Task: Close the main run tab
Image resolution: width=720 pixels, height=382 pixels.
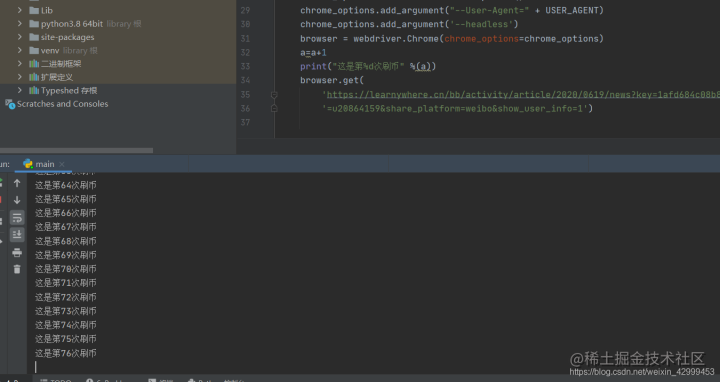Action: click(62, 164)
